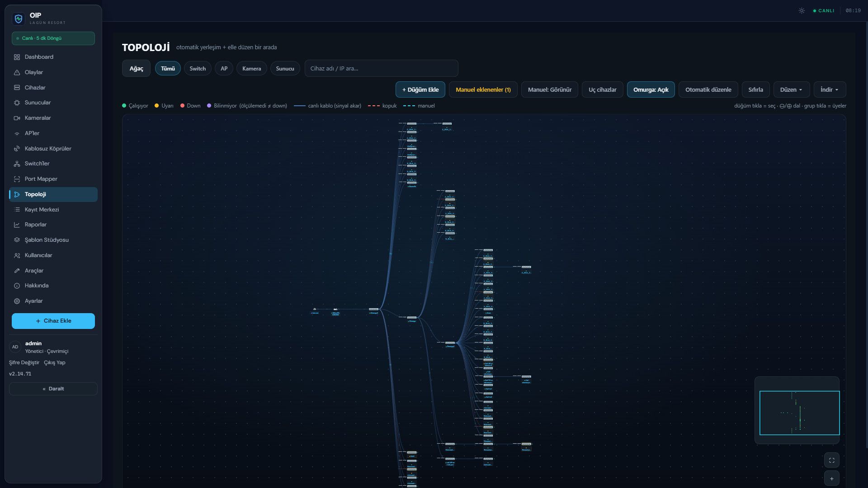The width and height of the screenshot is (868, 488).
Task: Click the Şifre Değiştir link
Action: (x=24, y=362)
